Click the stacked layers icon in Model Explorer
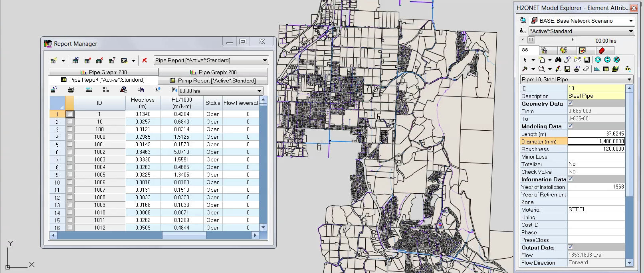Screen dimensions: 644x273 615,69
